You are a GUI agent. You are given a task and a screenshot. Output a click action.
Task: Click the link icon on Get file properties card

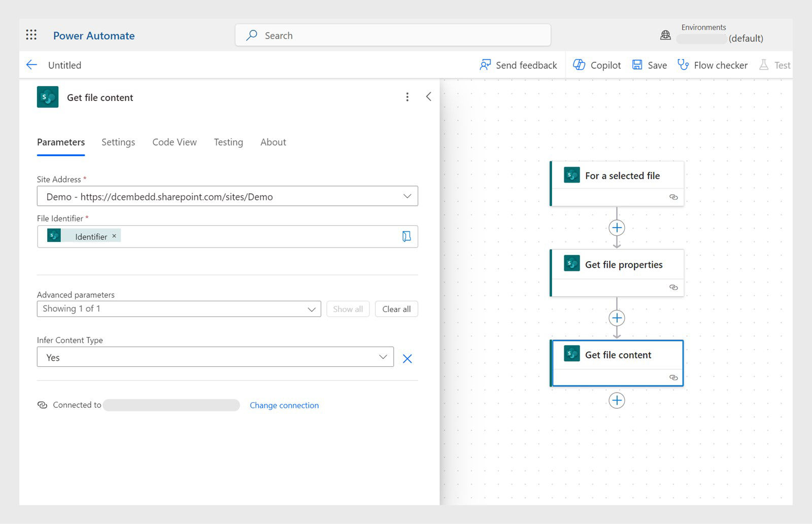(673, 287)
